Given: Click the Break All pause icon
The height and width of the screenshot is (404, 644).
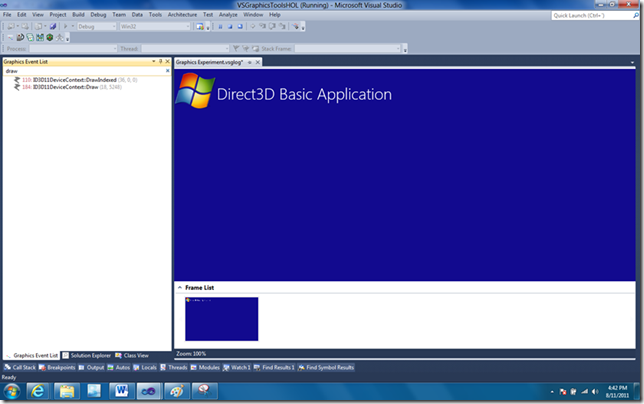Looking at the screenshot, I should [220, 26].
